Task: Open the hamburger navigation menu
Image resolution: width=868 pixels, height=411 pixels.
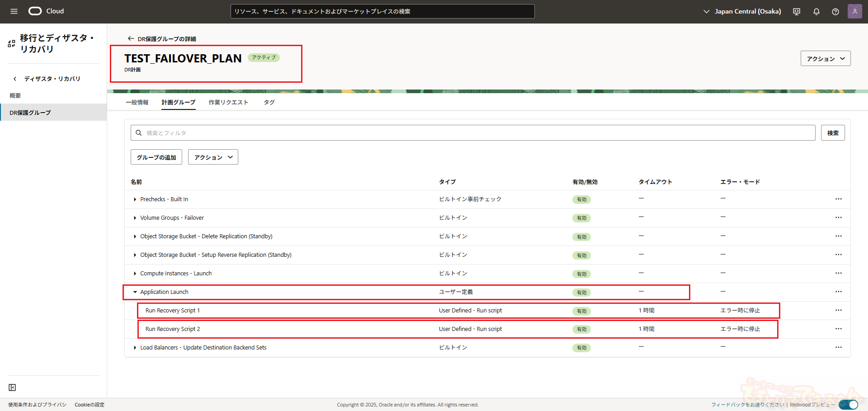Action: coord(14,11)
